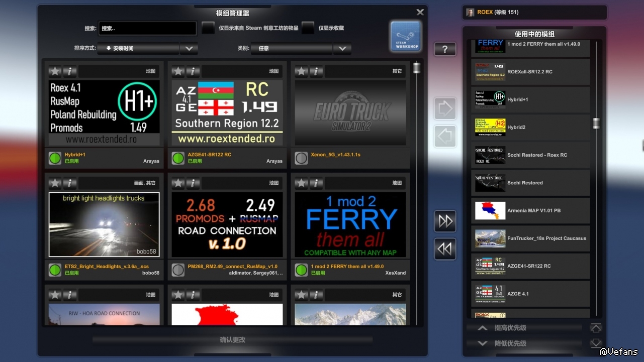Open the info icon on Xenon_5G card

click(316, 71)
